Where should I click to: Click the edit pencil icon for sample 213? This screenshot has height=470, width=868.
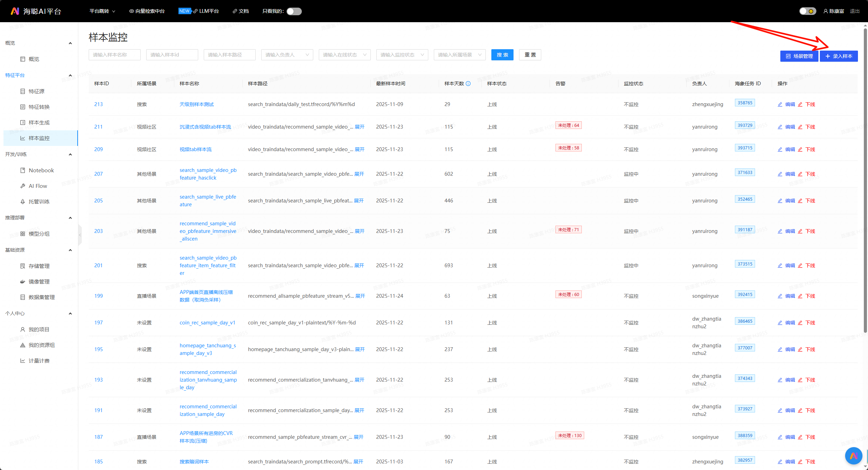[780, 104]
